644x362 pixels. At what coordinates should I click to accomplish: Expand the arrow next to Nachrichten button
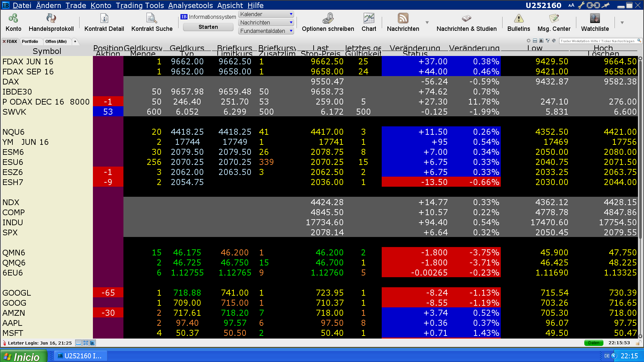[427, 22]
